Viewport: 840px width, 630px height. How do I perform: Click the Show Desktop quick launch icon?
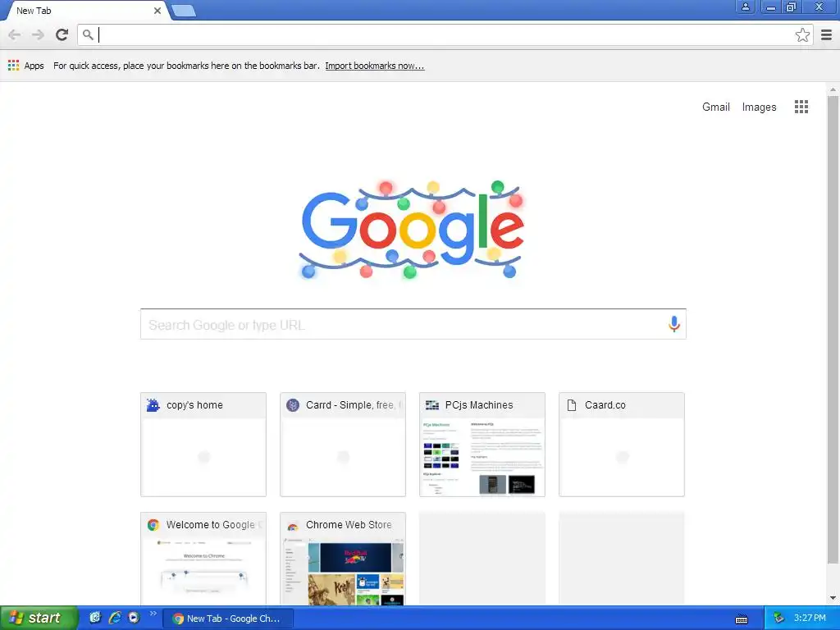click(x=95, y=618)
